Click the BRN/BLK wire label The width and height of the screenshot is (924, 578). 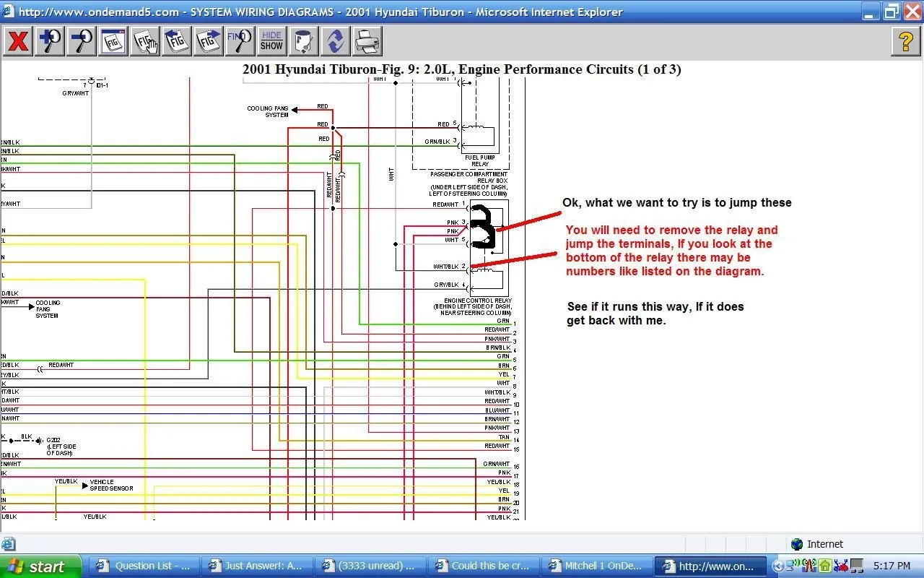pyautogui.click(x=498, y=348)
